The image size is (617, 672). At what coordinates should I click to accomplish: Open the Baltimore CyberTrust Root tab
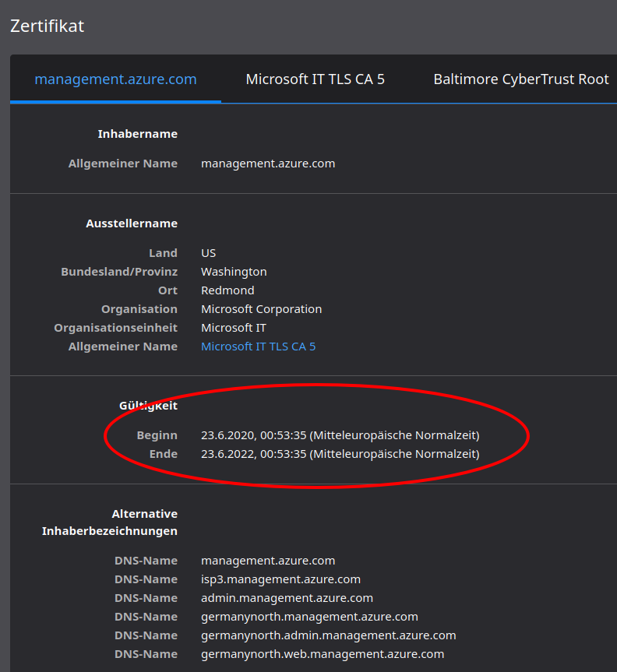521,79
